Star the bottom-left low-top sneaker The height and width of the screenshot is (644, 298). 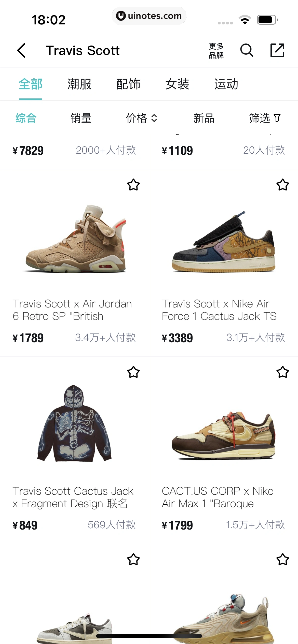133,559
